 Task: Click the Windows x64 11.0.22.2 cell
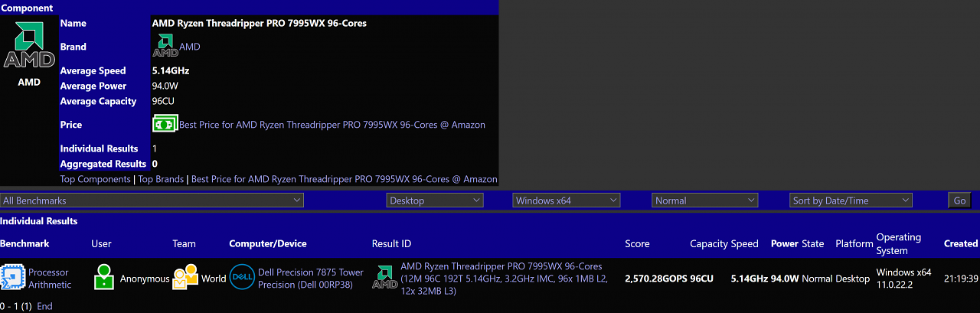(904, 279)
